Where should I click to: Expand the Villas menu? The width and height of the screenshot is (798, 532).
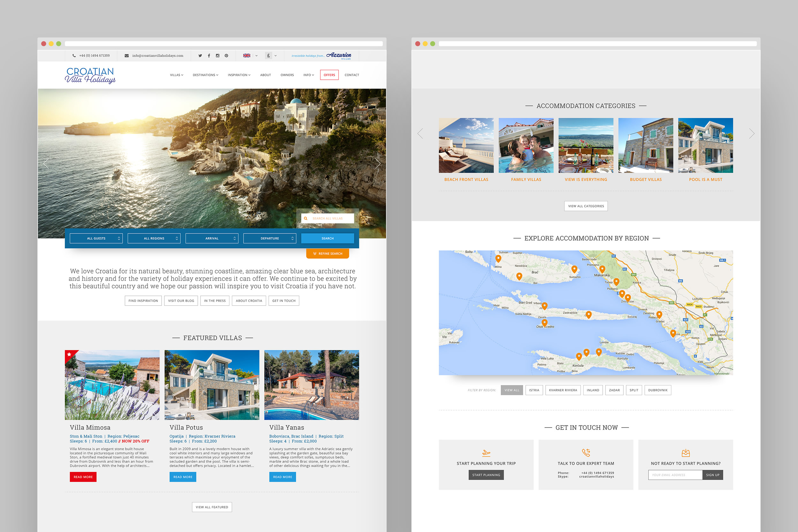click(x=177, y=75)
